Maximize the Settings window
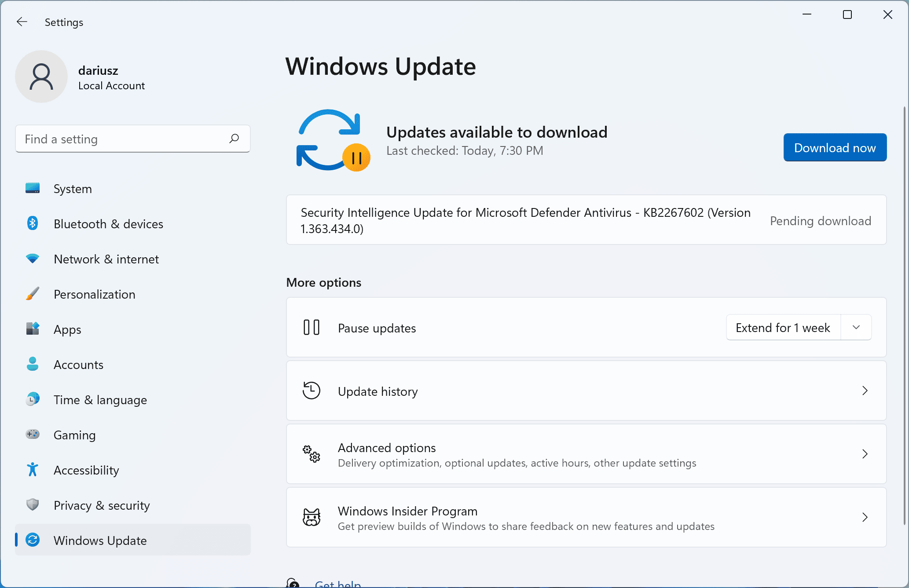 (x=847, y=15)
